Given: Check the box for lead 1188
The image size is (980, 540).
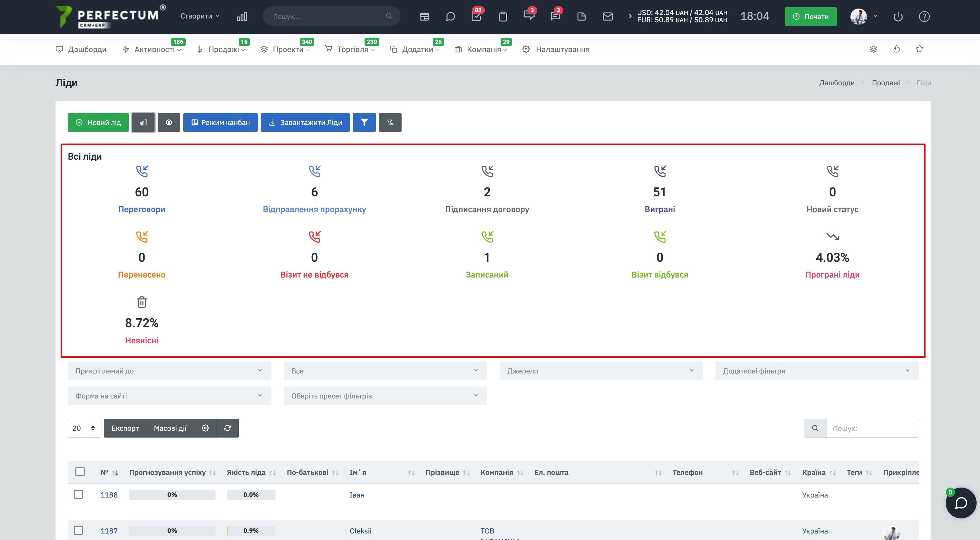Looking at the screenshot, I should click(78, 494).
